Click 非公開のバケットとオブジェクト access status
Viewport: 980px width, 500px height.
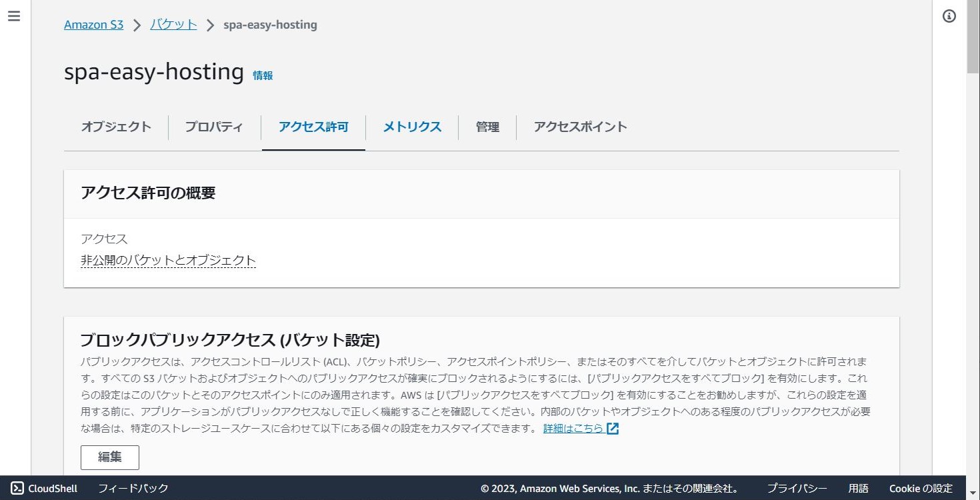pos(168,260)
